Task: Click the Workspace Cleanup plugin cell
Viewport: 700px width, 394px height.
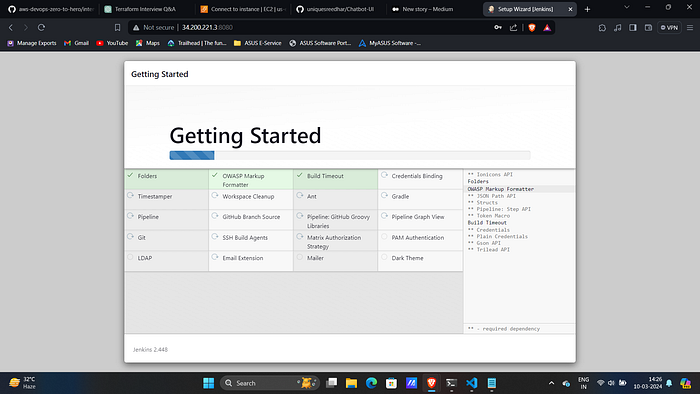Action: 251,199
